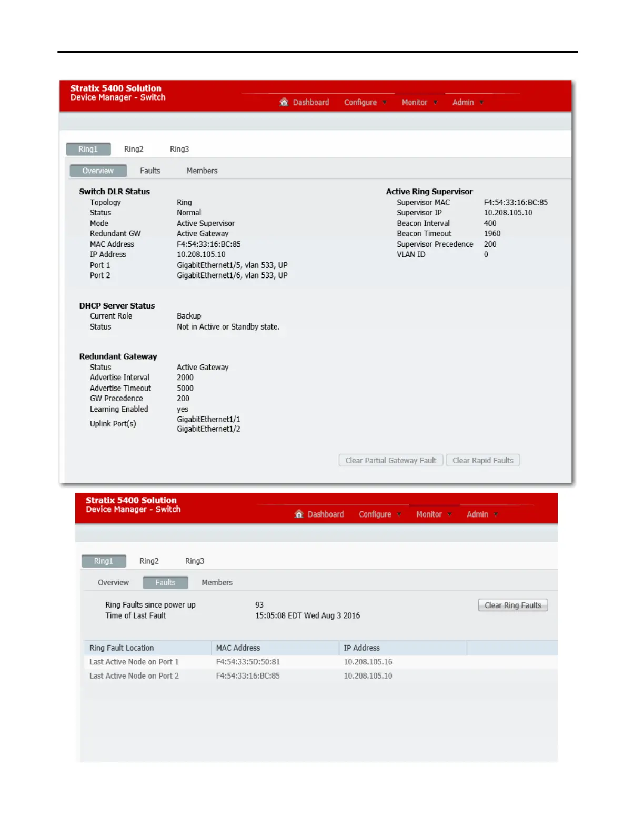Select the Ring1 tab in the Overview window
Viewport: 644px width, 834px height.
[88, 149]
